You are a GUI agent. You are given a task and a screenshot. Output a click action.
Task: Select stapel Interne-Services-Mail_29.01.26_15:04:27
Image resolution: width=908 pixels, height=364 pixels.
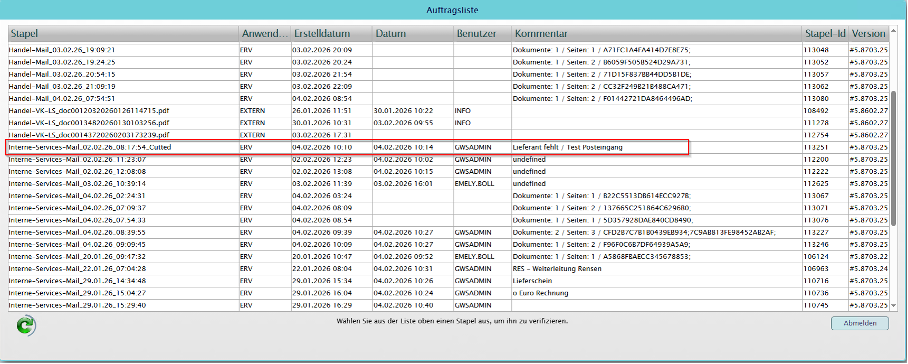[x=77, y=293]
